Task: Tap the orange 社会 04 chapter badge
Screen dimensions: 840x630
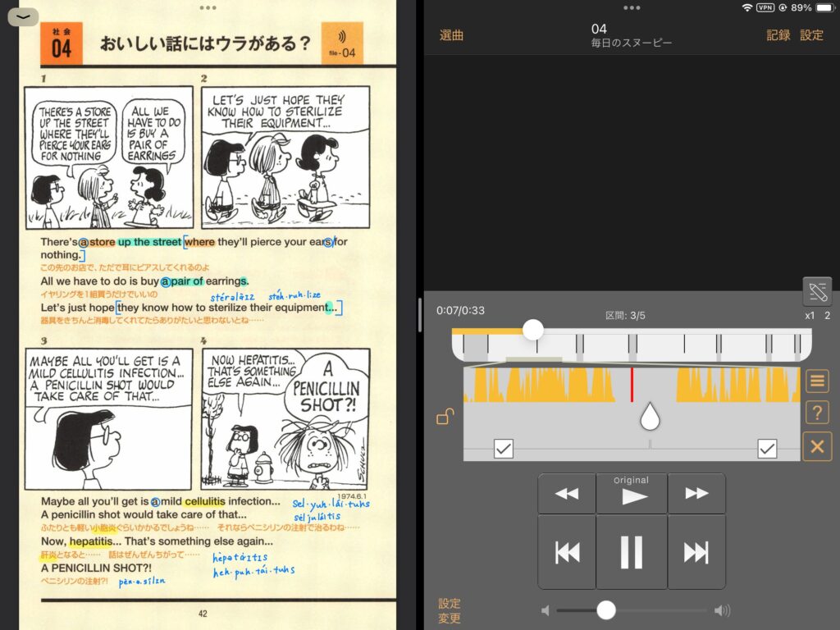Action: click(61, 43)
